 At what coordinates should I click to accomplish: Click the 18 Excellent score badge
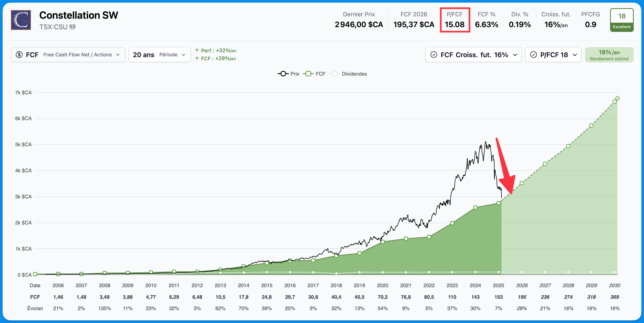[622, 20]
